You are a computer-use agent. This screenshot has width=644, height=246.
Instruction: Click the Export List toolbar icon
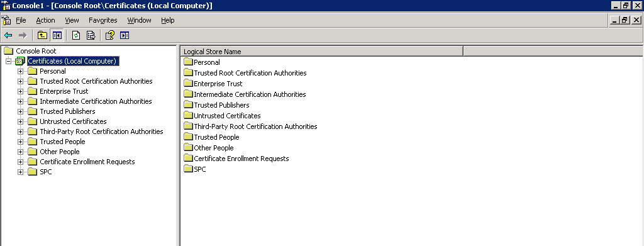(x=91, y=35)
